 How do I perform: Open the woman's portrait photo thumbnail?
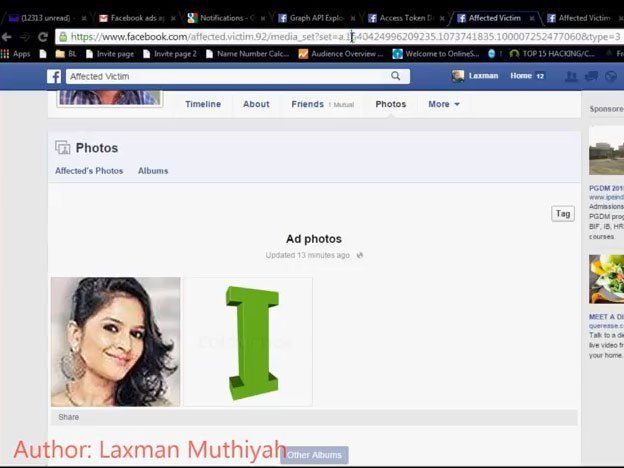pyautogui.click(x=115, y=342)
